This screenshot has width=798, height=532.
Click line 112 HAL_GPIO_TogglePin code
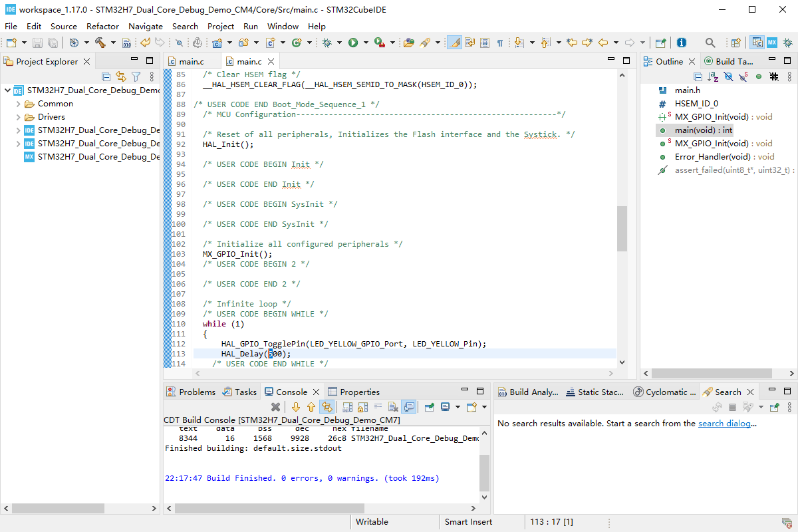click(354, 344)
